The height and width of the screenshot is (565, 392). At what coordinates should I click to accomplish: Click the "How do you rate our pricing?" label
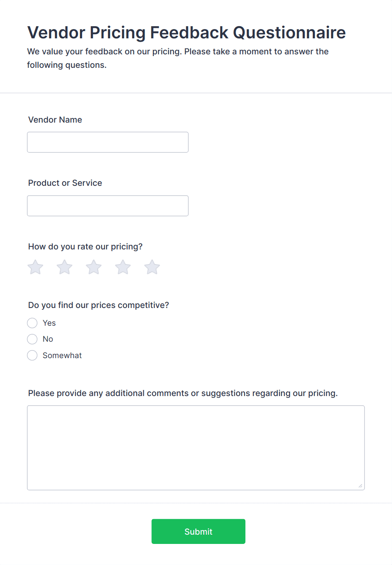click(86, 246)
